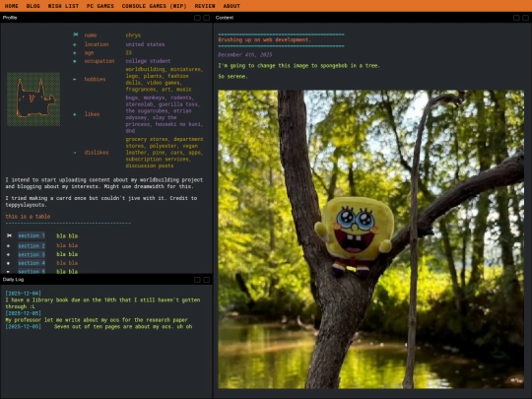Open the Home page in navigation
The image size is (532, 399).
(x=11, y=6)
